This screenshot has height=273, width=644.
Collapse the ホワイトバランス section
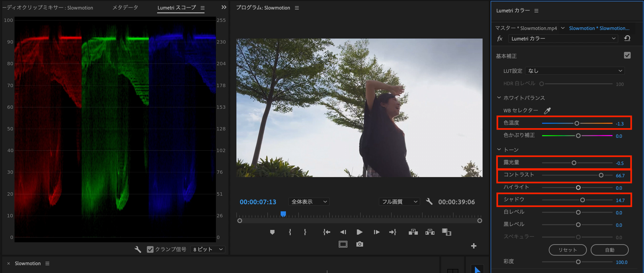tap(499, 98)
